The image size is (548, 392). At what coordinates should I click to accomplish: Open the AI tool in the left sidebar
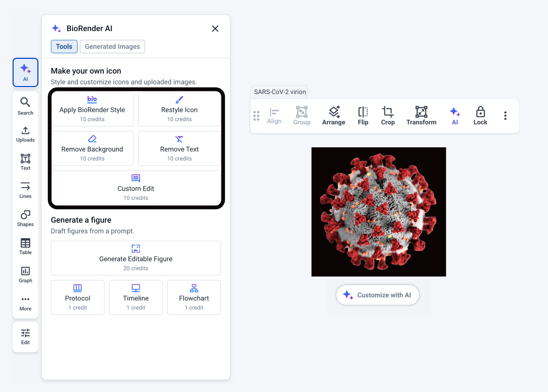coord(25,73)
